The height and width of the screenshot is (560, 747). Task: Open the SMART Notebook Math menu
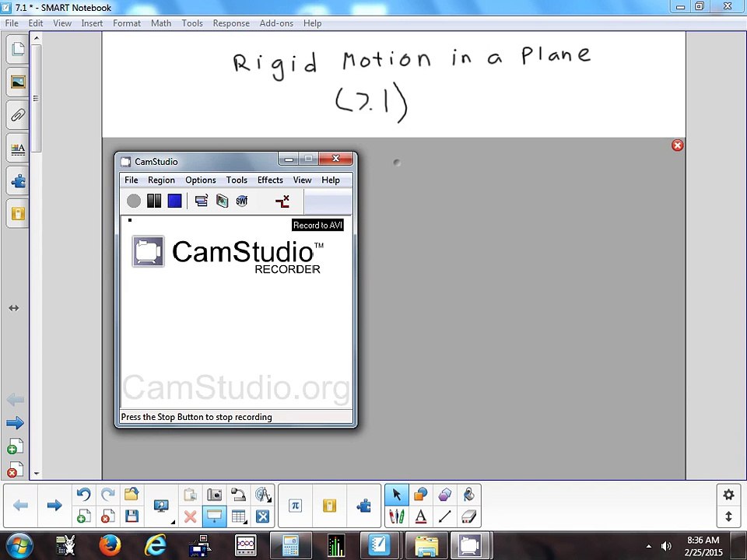(161, 23)
